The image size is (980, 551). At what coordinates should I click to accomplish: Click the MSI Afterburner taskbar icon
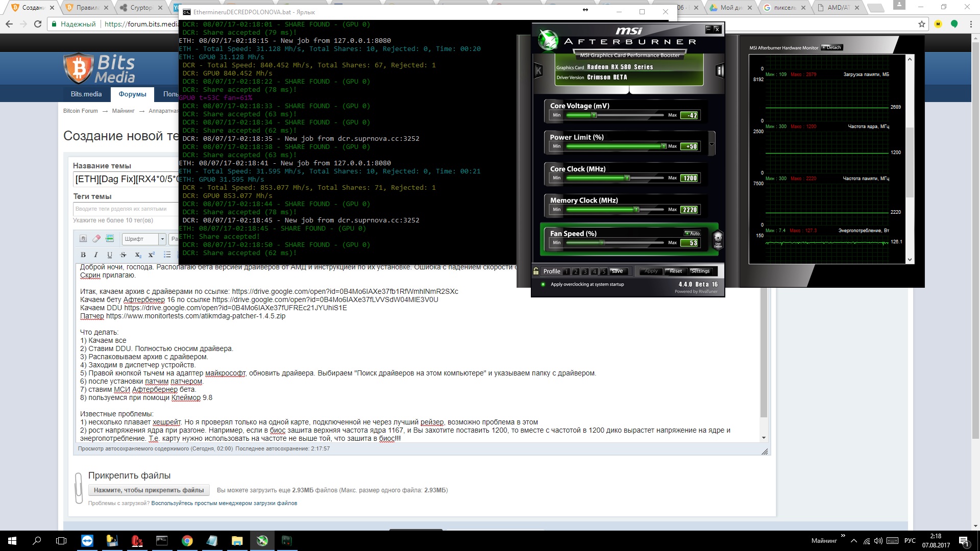point(262,541)
